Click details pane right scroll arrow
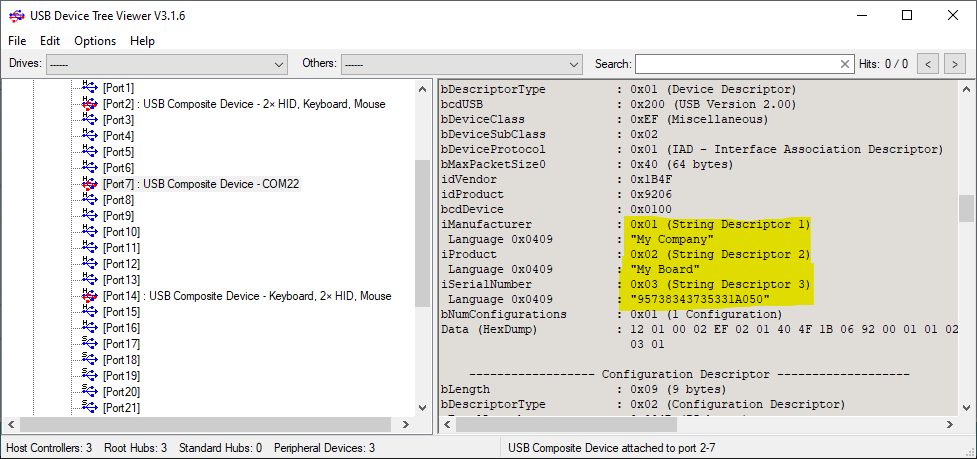977x459 pixels. point(950,424)
